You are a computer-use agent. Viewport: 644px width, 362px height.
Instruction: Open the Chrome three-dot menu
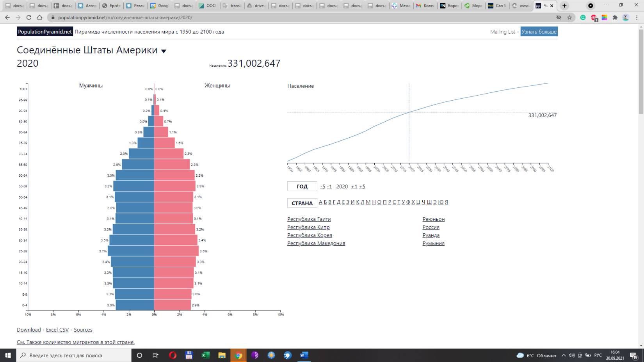(x=637, y=18)
